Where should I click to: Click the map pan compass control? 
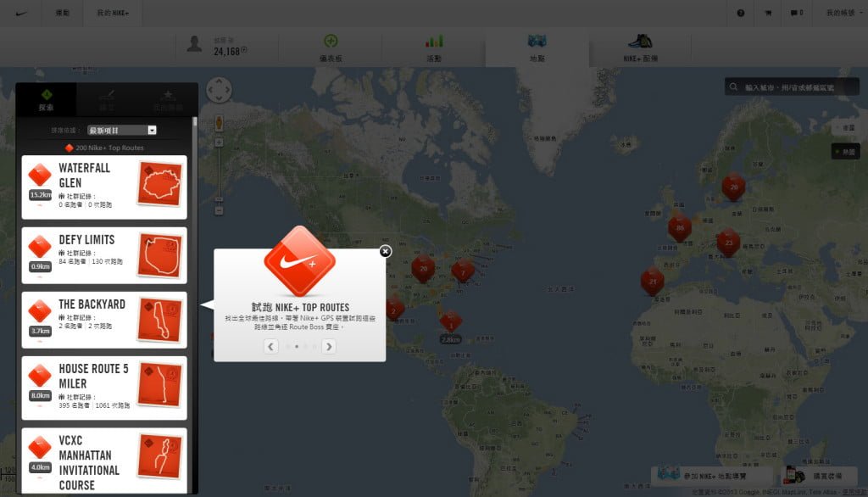pos(219,90)
